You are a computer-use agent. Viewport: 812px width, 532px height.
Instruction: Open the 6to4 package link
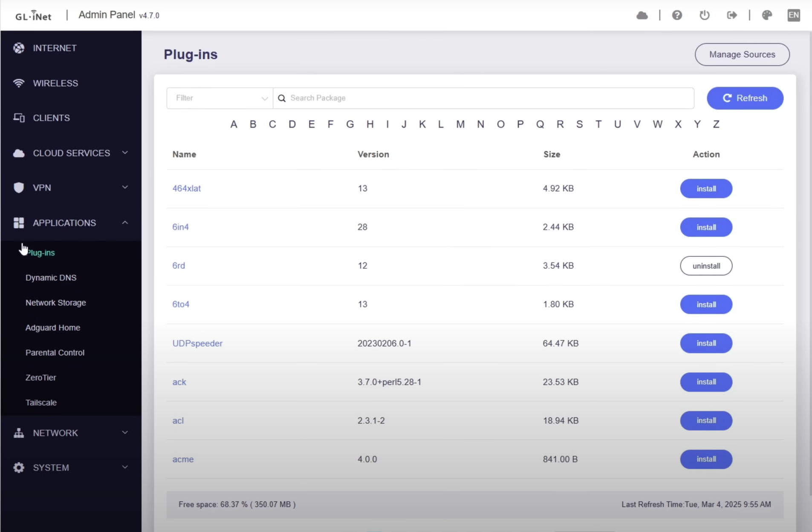[181, 304]
